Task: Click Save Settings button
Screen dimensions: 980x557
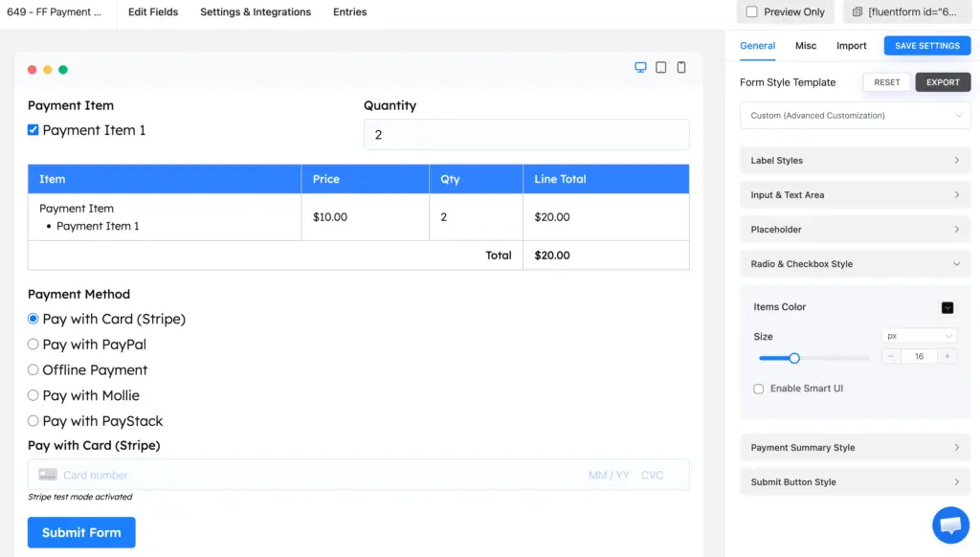Action: (x=926, y=46)
